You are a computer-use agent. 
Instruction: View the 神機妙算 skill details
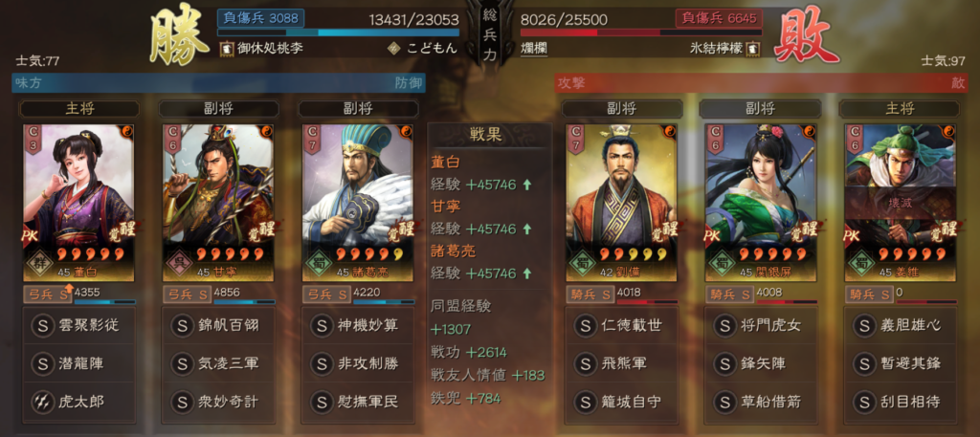358,325
